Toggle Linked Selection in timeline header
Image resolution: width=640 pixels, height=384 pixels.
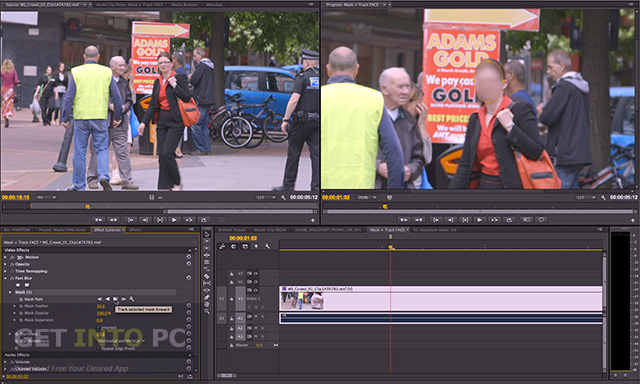(244, 246)
